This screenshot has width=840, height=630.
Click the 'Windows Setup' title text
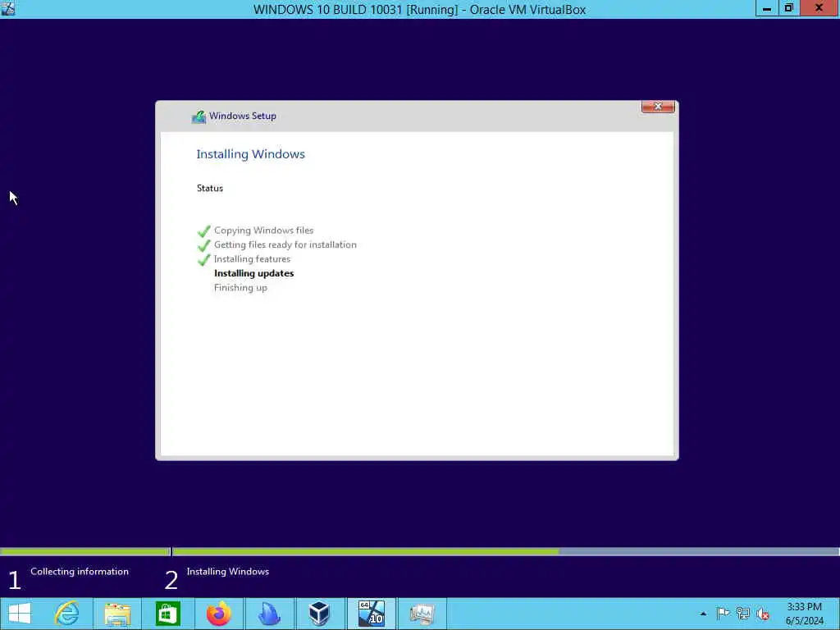pos(243,116)
